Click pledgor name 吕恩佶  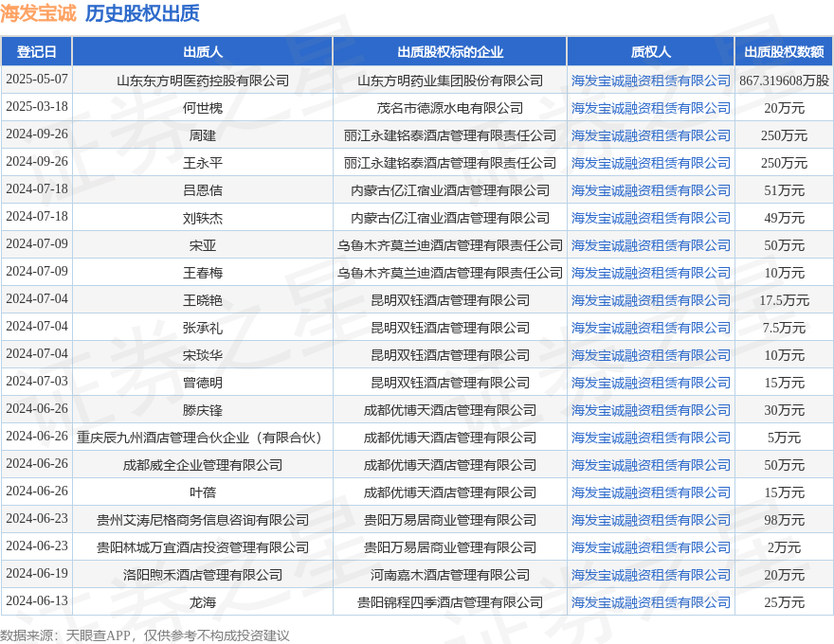coord(203,190)
